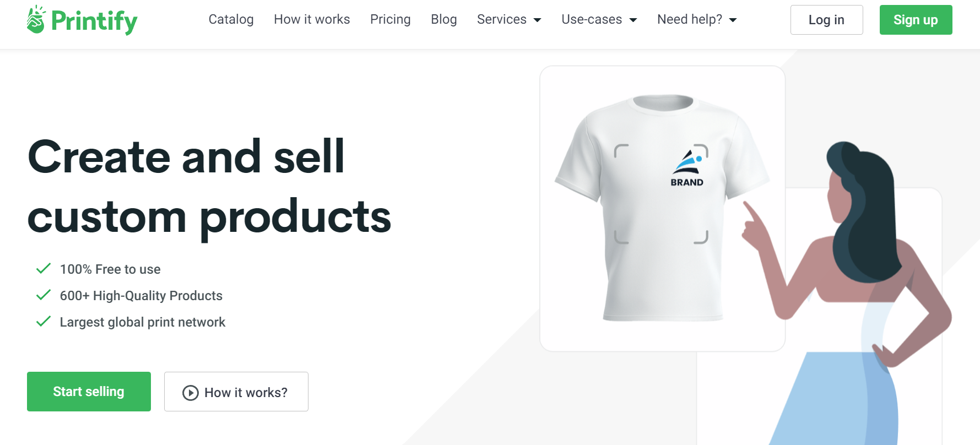
Task: Select How it works in the top navigation
Action: tap(312, 20)
